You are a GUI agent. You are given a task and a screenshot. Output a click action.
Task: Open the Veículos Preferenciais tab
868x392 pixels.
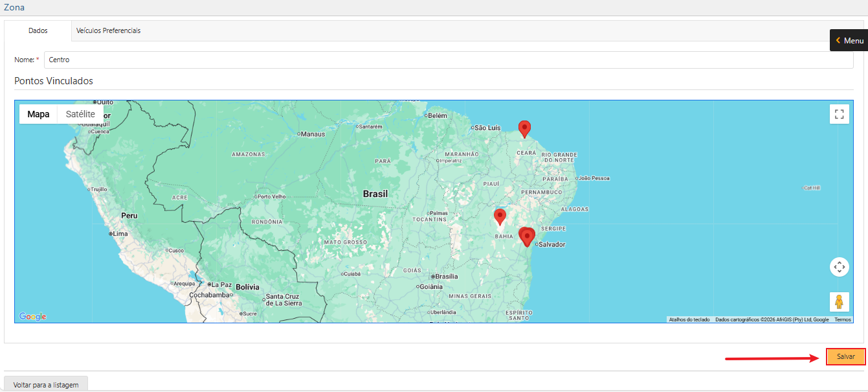[108, 30]
